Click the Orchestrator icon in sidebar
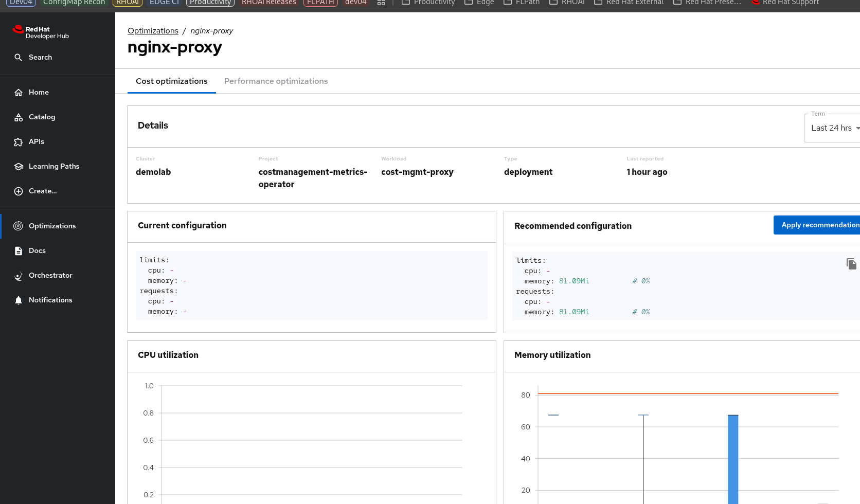This screenshot has width=860, height=504. [x=19, y=276]
